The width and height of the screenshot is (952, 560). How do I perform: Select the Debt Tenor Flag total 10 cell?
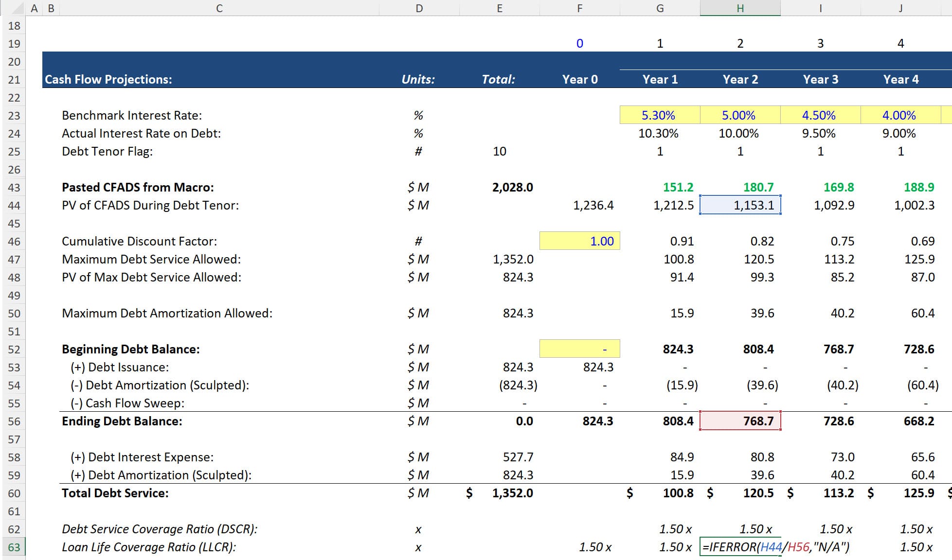click(500, 151)
